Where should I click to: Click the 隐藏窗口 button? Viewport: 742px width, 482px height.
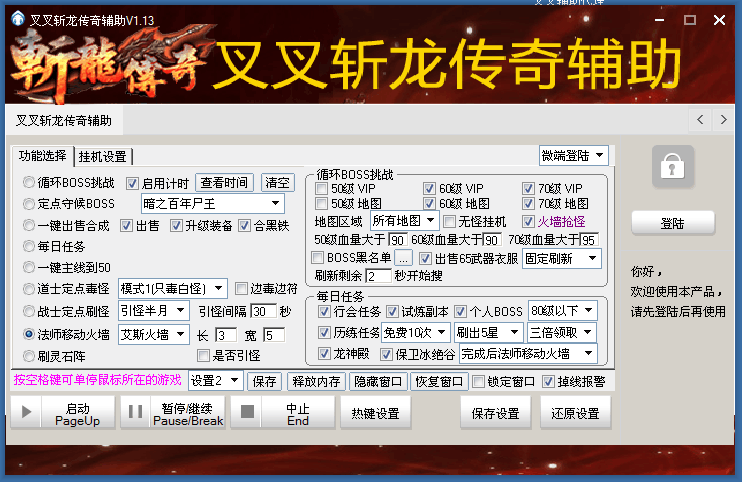(378, 382)
